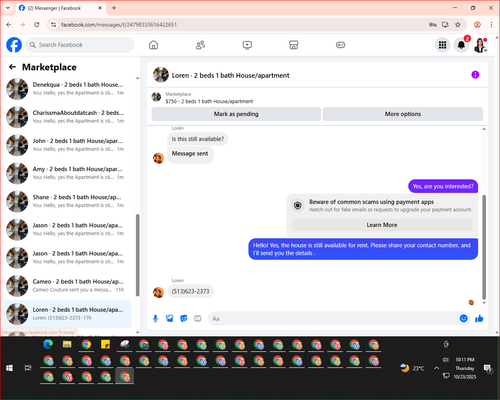The height and width of the screenshot is (400, 500).
Task: Click the install app icon in address bar
Action: (x=445, y=25)
